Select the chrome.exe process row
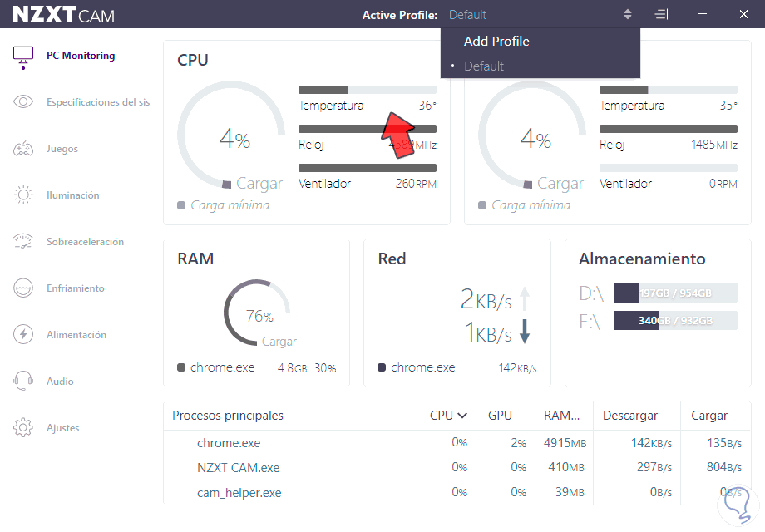This screenshot has width=765, height=532. click(x=457, y=443)
